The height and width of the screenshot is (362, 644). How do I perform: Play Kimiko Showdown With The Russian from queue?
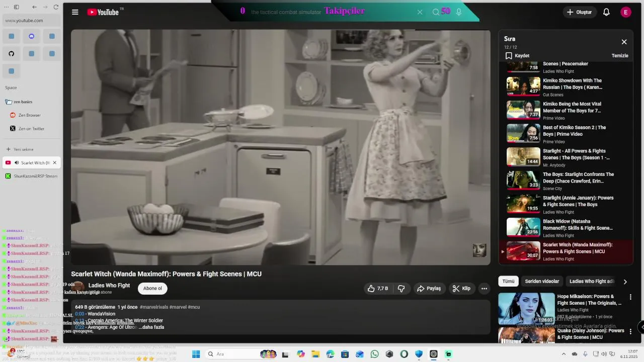567,86
